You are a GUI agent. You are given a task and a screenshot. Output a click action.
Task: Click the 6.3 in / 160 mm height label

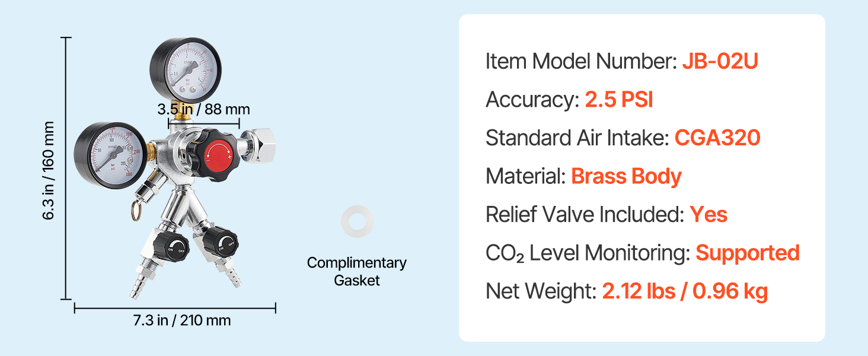click(x=49, y=170)
